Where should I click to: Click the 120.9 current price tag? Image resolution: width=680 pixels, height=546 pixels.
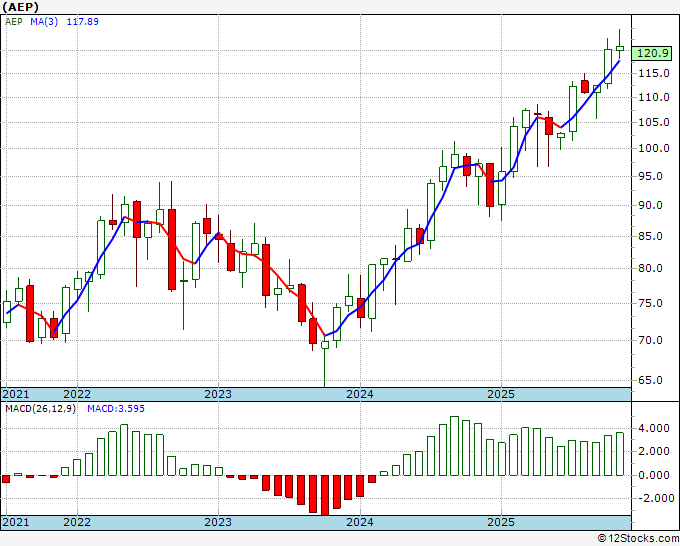tap(652, 53)
